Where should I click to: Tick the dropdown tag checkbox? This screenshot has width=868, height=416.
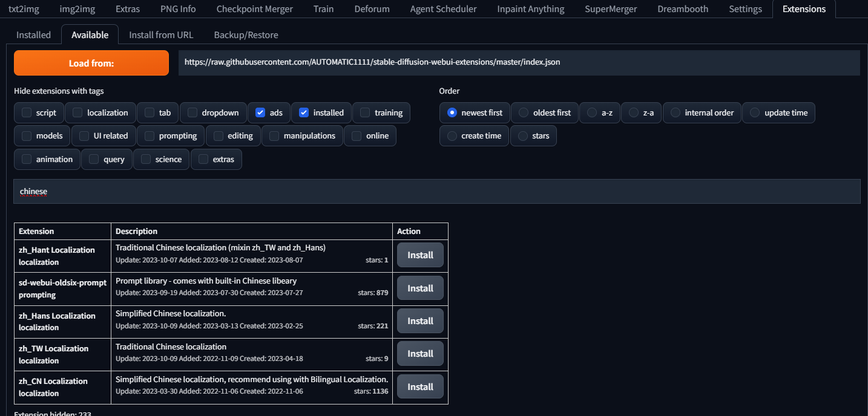[192, 112]
